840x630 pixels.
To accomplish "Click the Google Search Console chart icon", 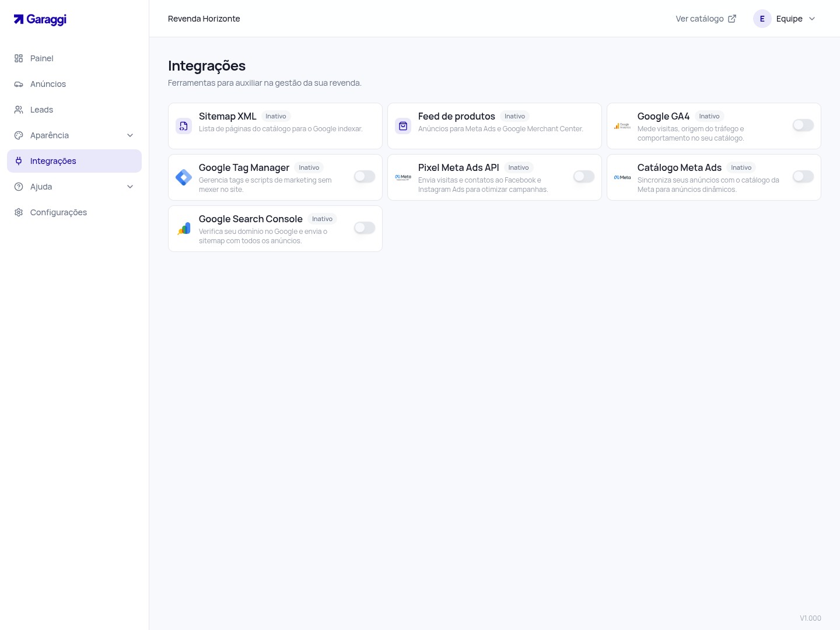I will point(184,229).
